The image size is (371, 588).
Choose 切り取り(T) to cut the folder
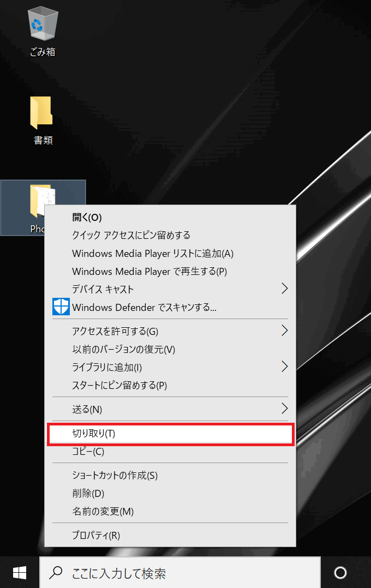click(x=170, y=434)
